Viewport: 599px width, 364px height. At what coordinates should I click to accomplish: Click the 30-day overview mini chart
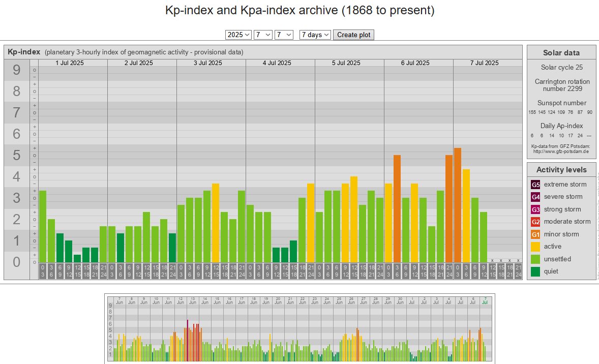pyautogui.click(x=300, y=329)
